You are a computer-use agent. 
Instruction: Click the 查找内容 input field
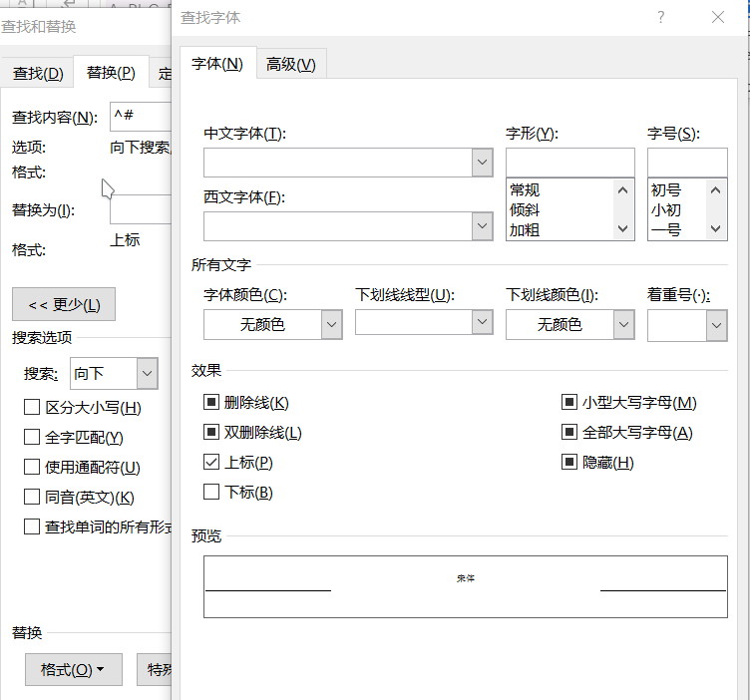140,116
